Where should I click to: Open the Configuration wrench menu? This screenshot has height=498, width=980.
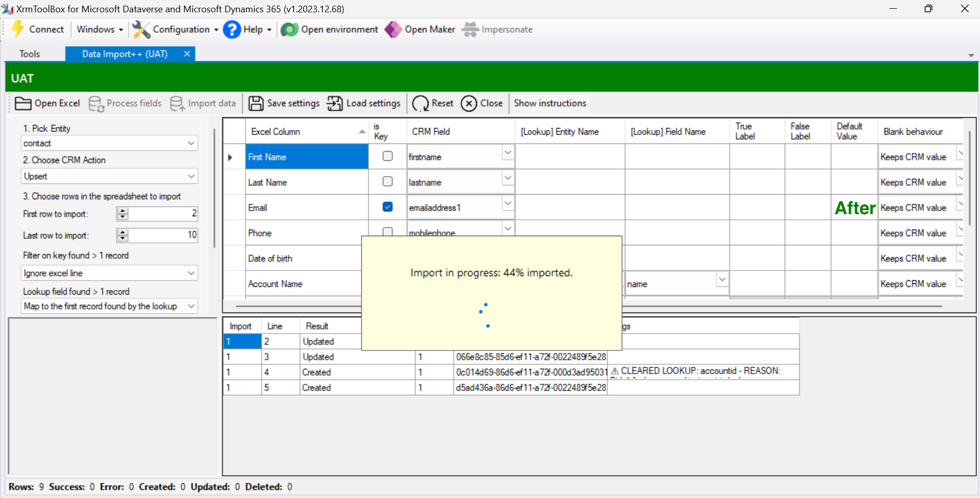click(x=141, y=29)
